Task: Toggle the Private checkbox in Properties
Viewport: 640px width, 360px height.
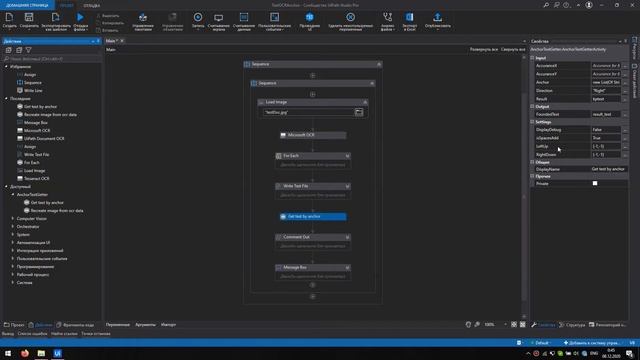Action: [595, 183]
